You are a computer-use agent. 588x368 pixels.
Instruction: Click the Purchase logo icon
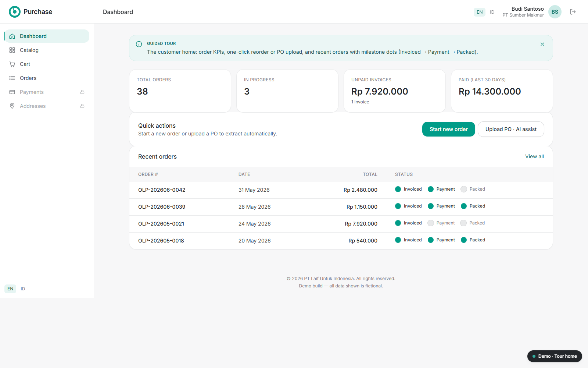15,12
